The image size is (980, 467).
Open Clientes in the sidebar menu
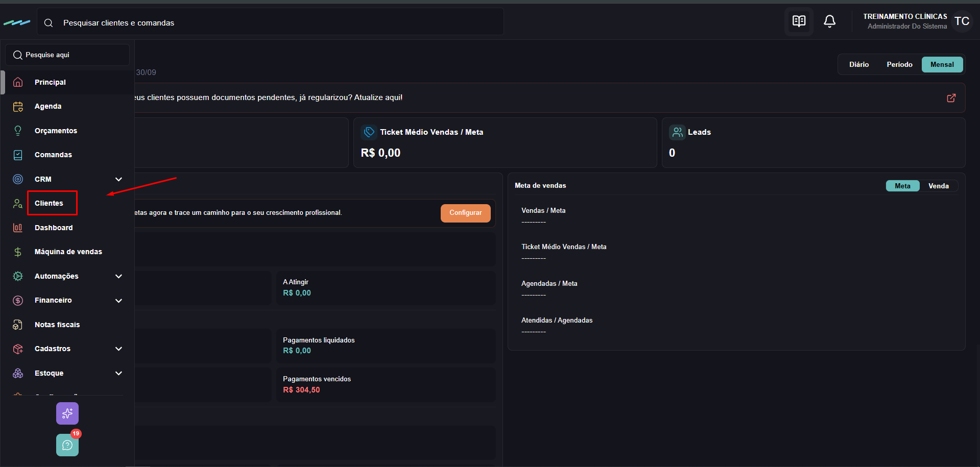point(49,203)
